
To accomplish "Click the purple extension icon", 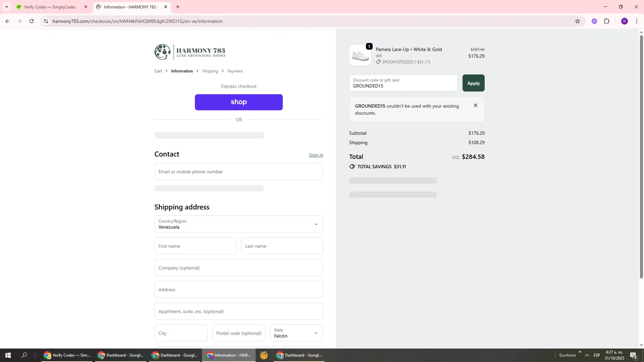I will pos(594,21).
